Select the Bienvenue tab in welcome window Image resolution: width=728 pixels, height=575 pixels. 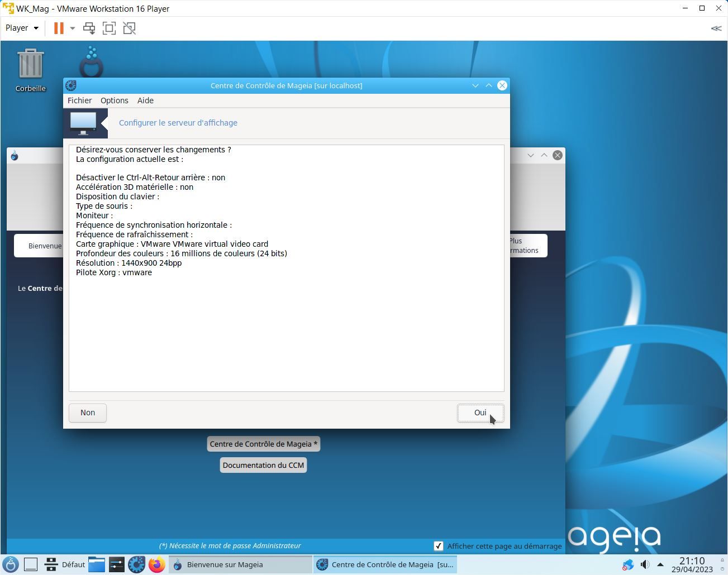39,246
